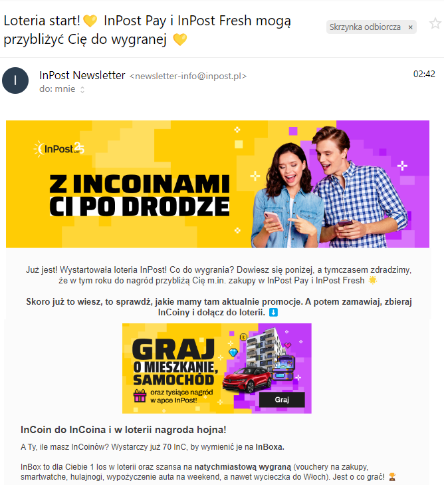The image size is (448, 485).
Task: Click the blue down-arrow emoji after 'loterii.'
Action: [273, 313]
